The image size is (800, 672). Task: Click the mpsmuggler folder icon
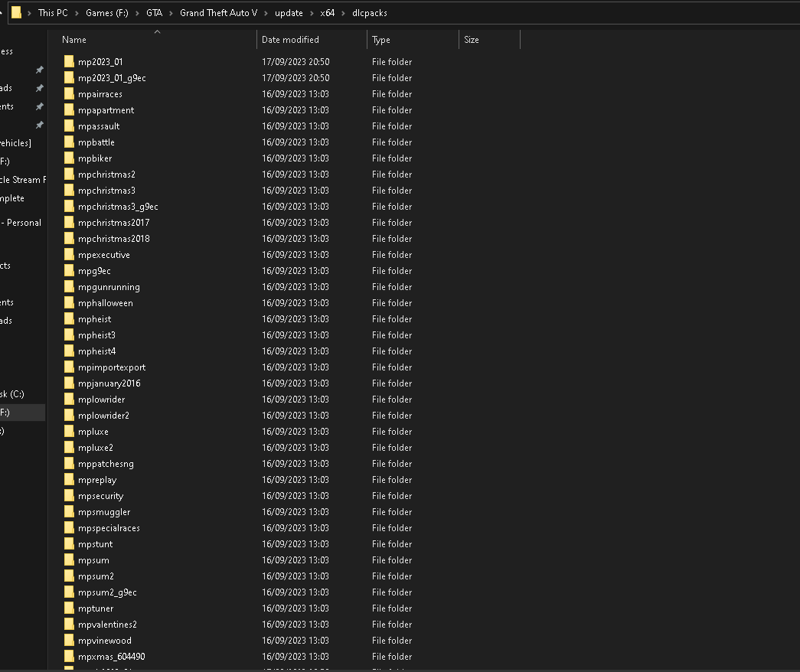coord(69,512)
